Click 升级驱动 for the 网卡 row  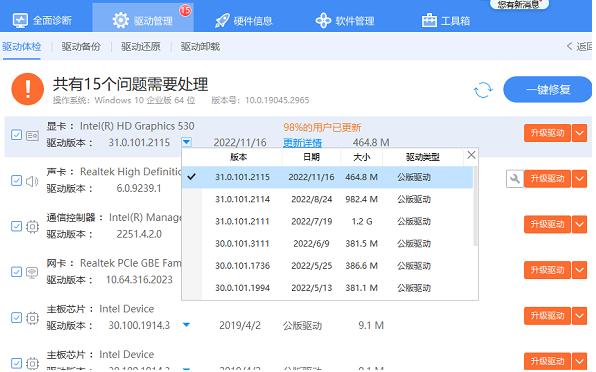click(547, 270)
